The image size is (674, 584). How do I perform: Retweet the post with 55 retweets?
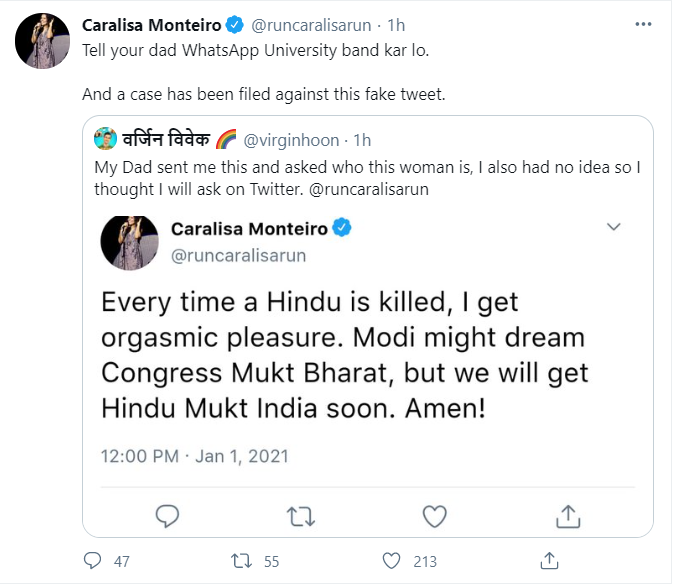(x=240, y=561)
